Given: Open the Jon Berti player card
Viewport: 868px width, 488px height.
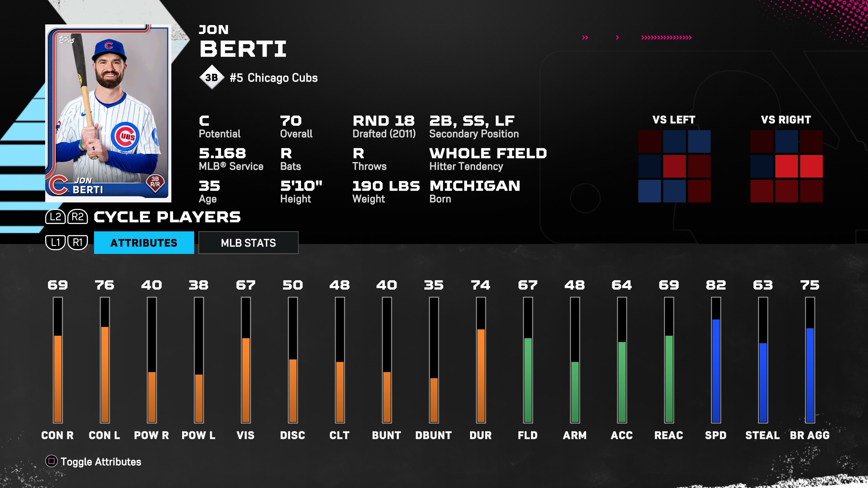Looking at the screenshot, I should pos(108,113).
